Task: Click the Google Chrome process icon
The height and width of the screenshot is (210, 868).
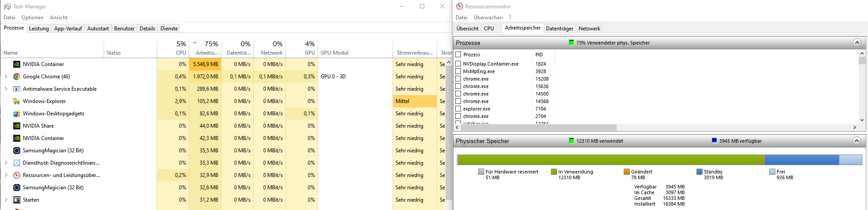Action: pyautogui.click(x=17, y=77)
